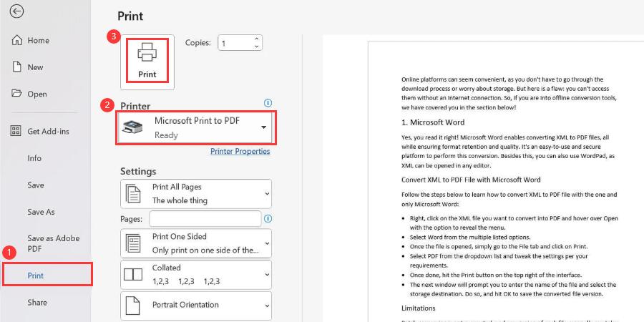Screen dimensions: 644x322
Task: Click the info icon beside Pages field
Action: (268, 218)
